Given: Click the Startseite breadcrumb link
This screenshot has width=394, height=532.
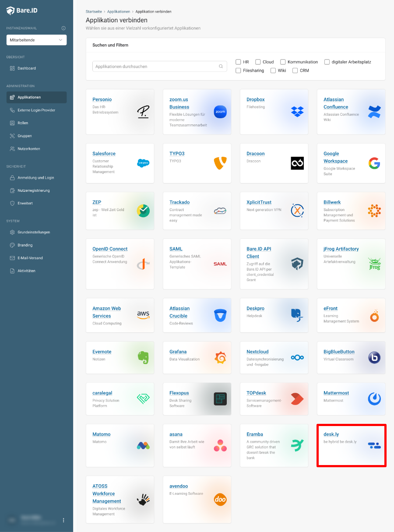Looking at the screenshot, I should (x=94, y=11).
